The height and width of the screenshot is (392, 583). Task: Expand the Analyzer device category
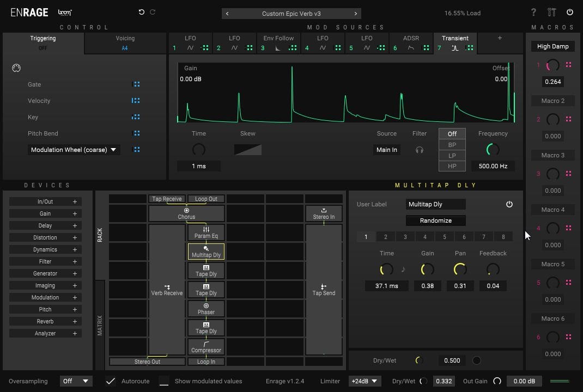pos(45,333)
